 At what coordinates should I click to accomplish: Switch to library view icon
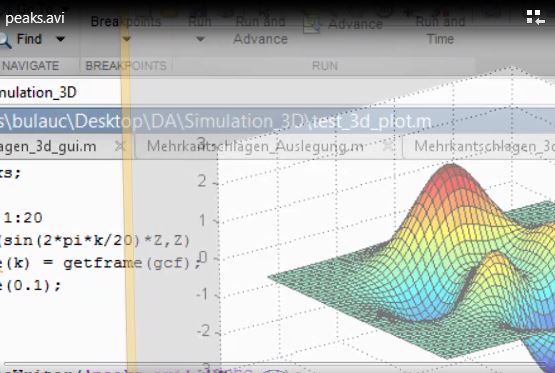tap(536, 17)
